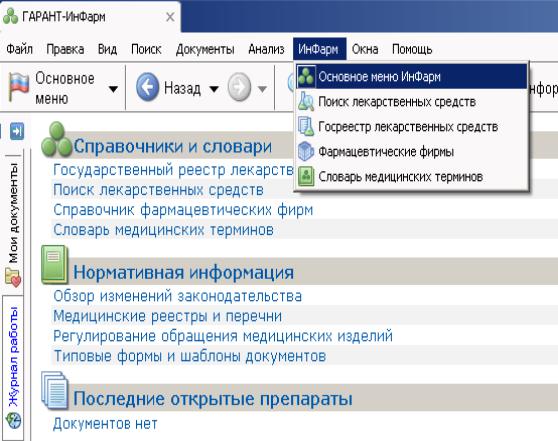Open the Помощь menu
The width and height of the screenshot is (558, 441).
[x=412, y=49]
